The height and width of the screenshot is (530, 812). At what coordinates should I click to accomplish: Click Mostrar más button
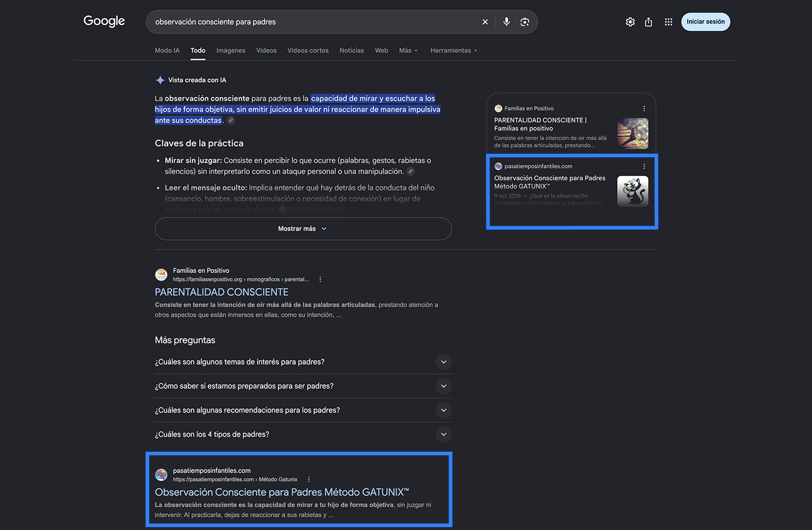tap(303, 228)
